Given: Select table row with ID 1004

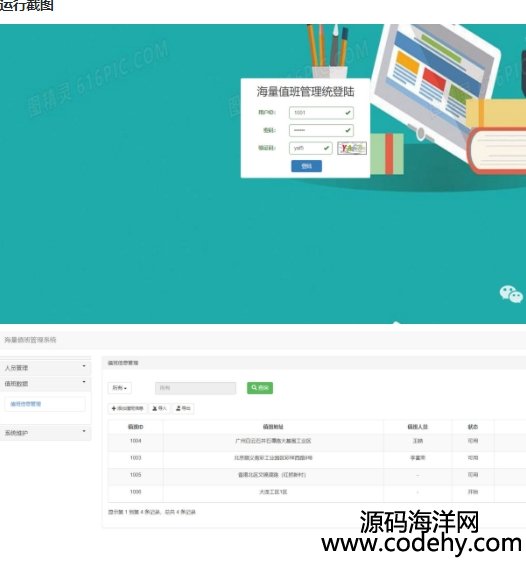Looking at the screenshot, I should 317,441.
